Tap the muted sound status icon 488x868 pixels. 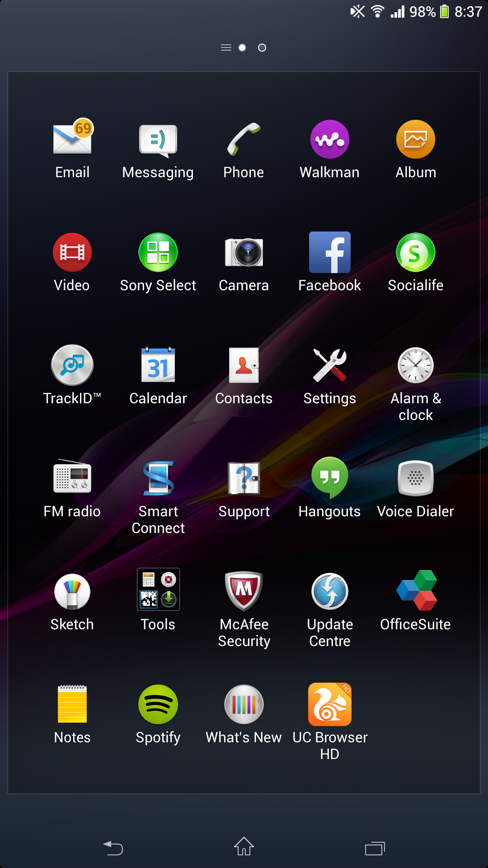357,11
